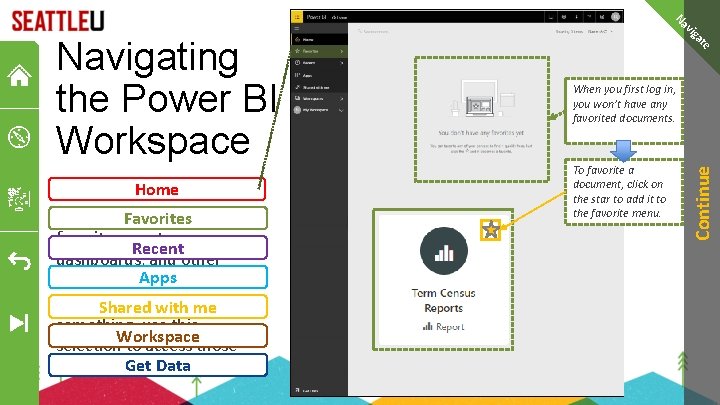Open Power BI notifications icon
Image resolution: width=720 pixels, height=405 pixels.
(551, 17)
